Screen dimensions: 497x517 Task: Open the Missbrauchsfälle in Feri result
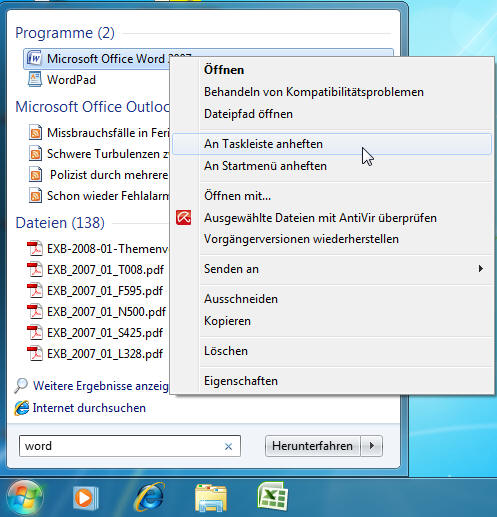click(x=108, y=133)
